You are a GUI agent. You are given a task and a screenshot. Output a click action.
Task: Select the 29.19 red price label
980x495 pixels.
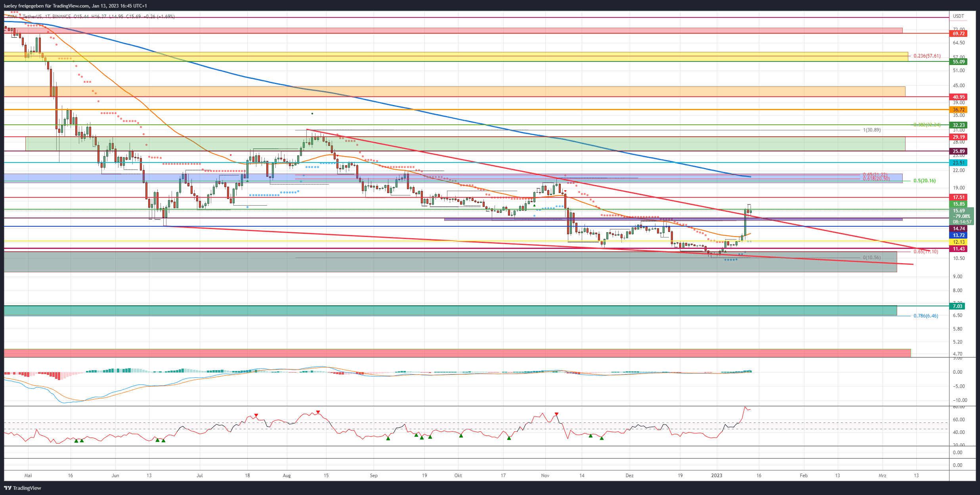pyautogui.click(x=959, y=137)
